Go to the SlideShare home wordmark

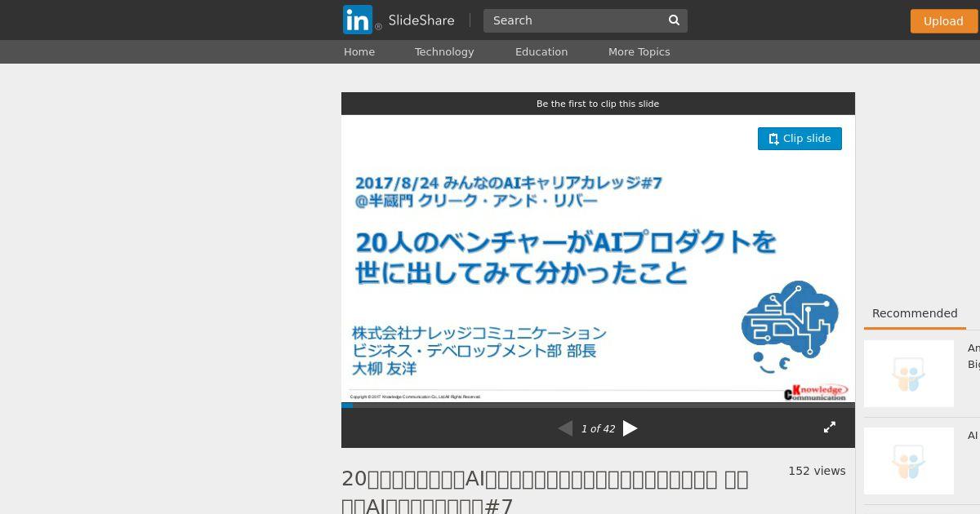click(x=421, y=20)
